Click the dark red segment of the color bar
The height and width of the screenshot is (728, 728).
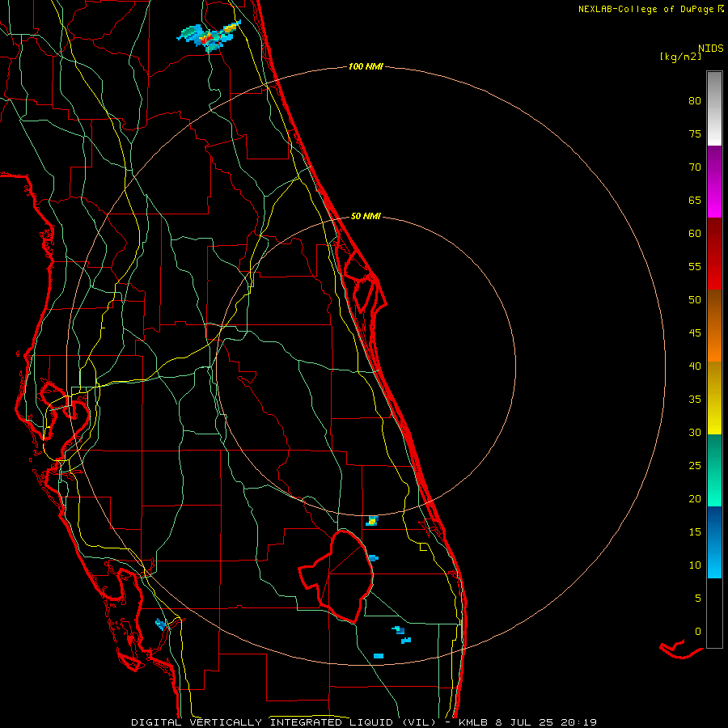[714, 253]
